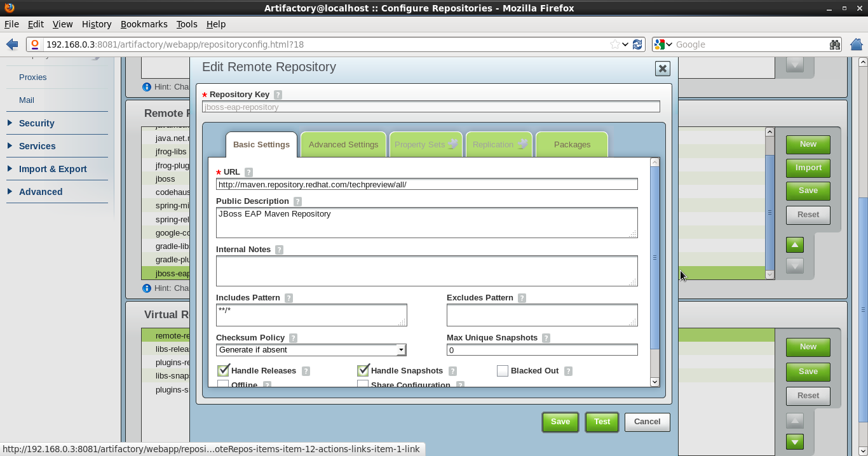Viewport: 868px width, 456px height.
Task: Enable the Blacked Out checkbox
Action: tap(503, 371)
